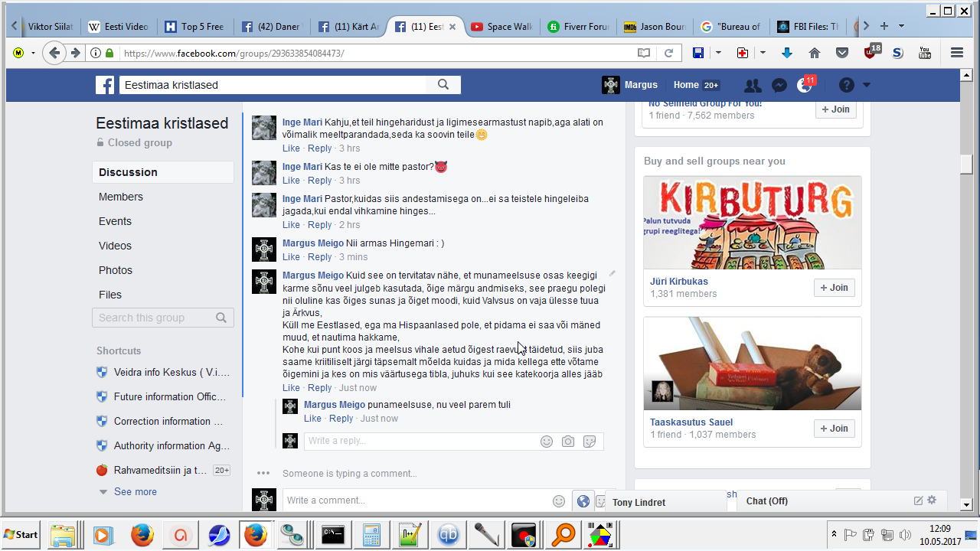This screenshot has width=980, height=551.
Task: Open the group Events section
Action: click(115, 221)
